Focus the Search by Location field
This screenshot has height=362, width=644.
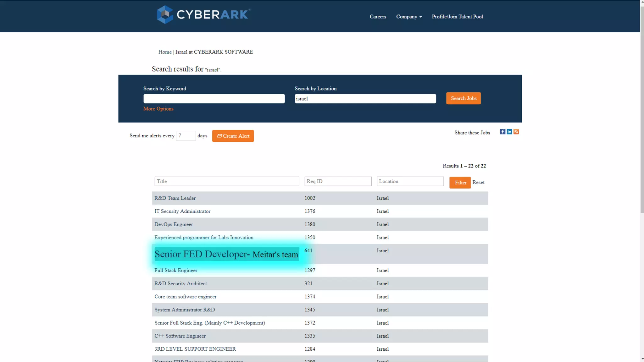coord(365,99)
